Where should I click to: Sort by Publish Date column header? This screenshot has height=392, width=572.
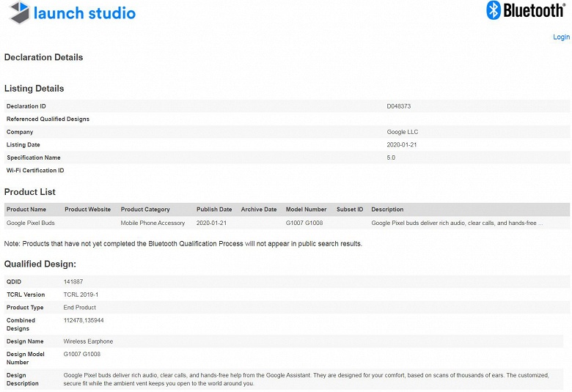tap(214, 210)
